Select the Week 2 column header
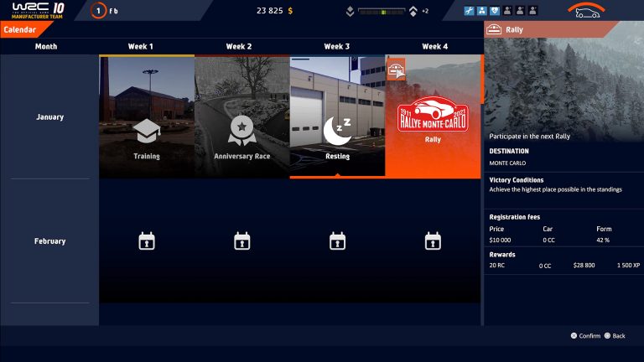Viewport: 644px width, 362px height. tap(239, 46)
